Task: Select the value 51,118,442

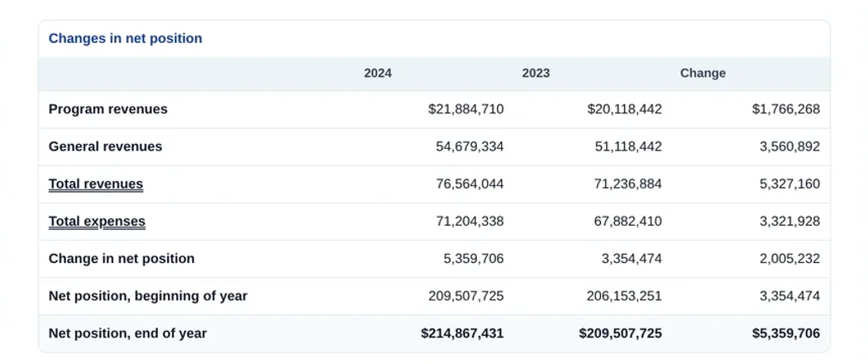Action: point(628,146)
